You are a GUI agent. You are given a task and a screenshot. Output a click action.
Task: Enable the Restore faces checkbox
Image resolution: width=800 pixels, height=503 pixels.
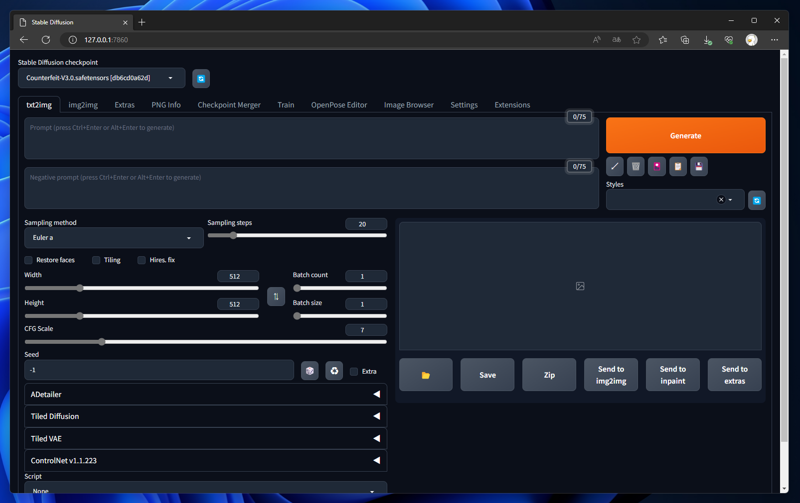(29, 260)
